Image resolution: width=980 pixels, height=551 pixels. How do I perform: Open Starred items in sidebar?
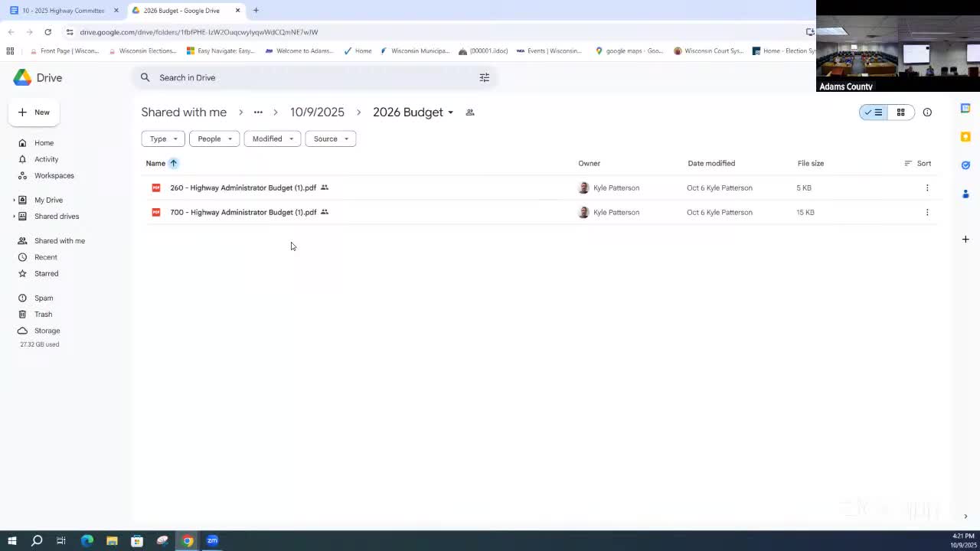[46, 274]
